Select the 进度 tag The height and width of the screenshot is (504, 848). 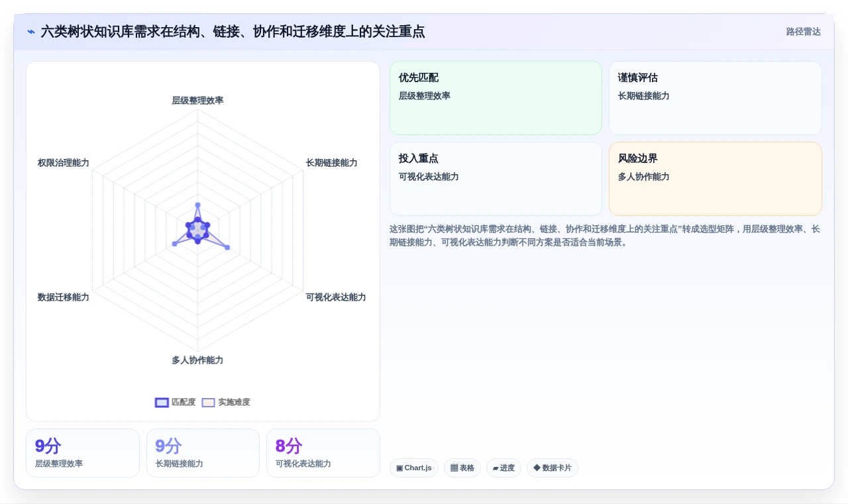[x=503, y=468]
